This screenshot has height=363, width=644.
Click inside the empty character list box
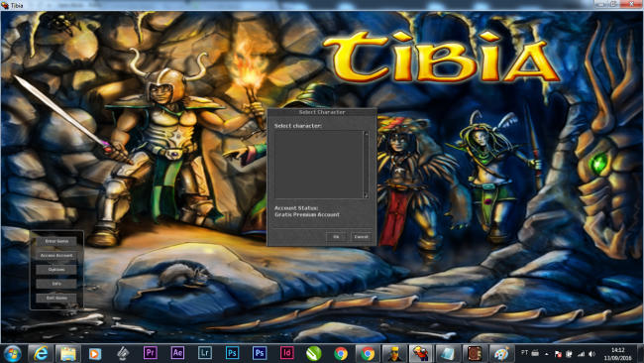point(318,165)
